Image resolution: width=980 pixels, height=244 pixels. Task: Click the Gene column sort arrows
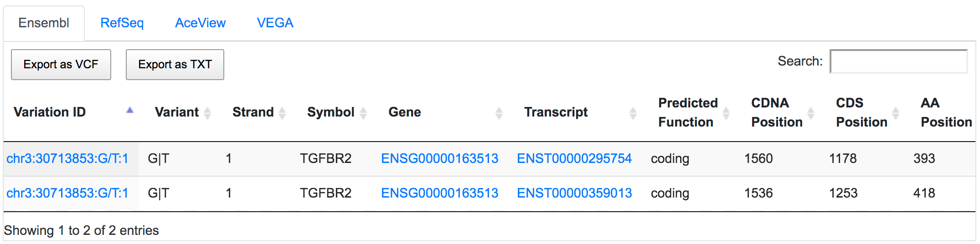pos(499,112)
